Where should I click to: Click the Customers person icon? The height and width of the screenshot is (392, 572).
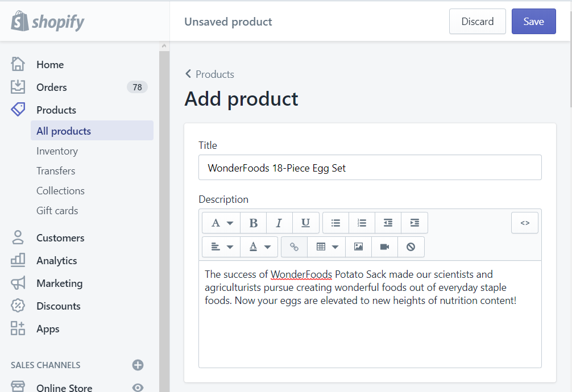[18, 237]
